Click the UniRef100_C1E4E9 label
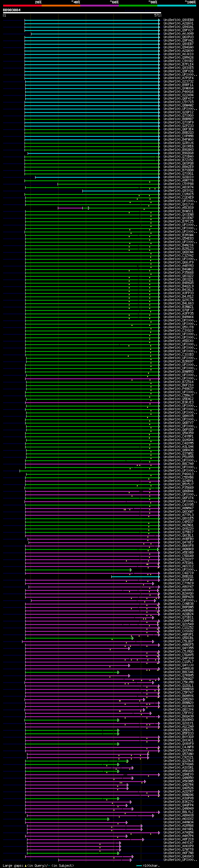This screenshot has height=868, width=199. [x=179, y=198]
